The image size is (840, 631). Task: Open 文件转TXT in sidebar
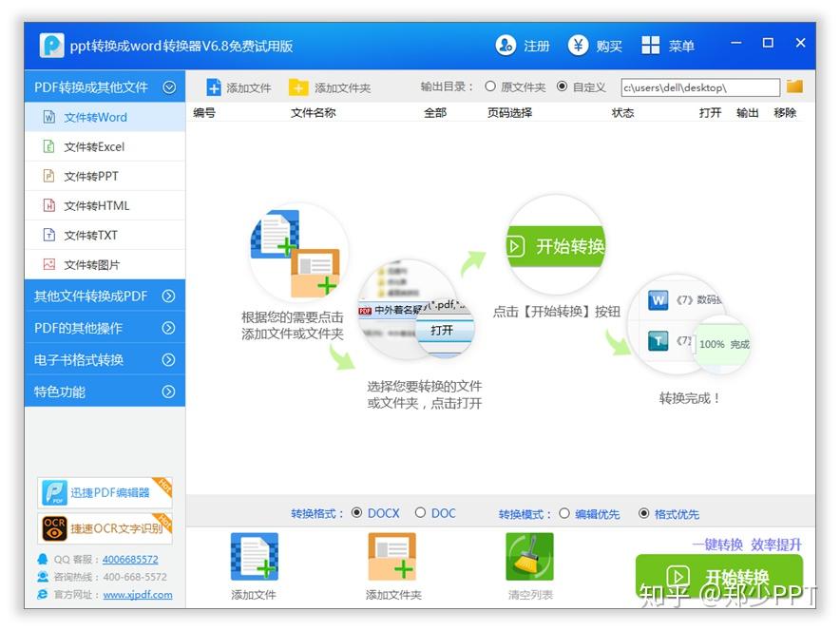[105, 235]
